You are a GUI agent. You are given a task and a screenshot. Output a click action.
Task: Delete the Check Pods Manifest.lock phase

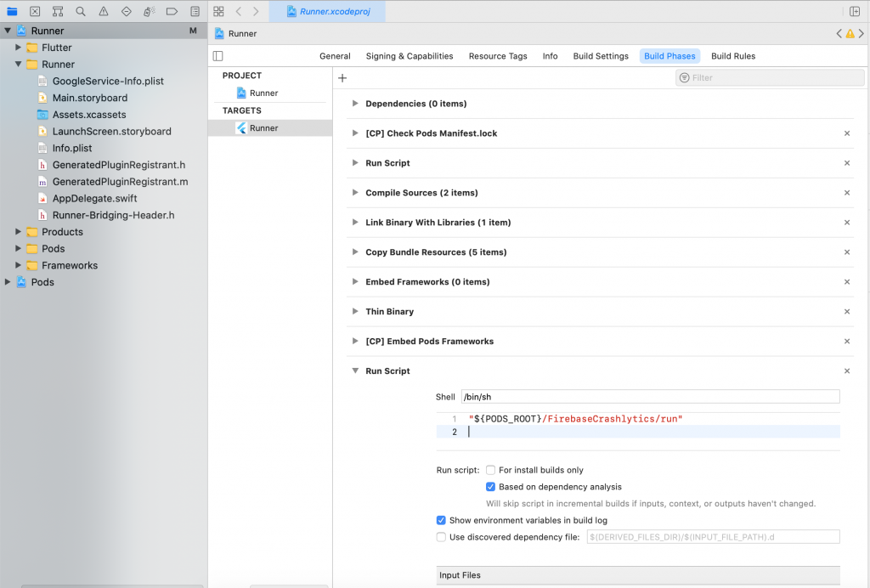(847, 133)
